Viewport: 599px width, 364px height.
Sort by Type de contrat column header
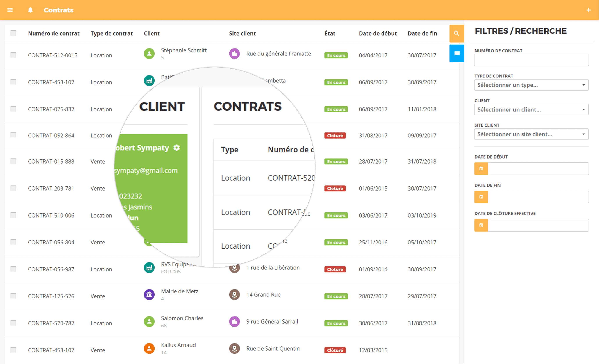click(112, 33)
